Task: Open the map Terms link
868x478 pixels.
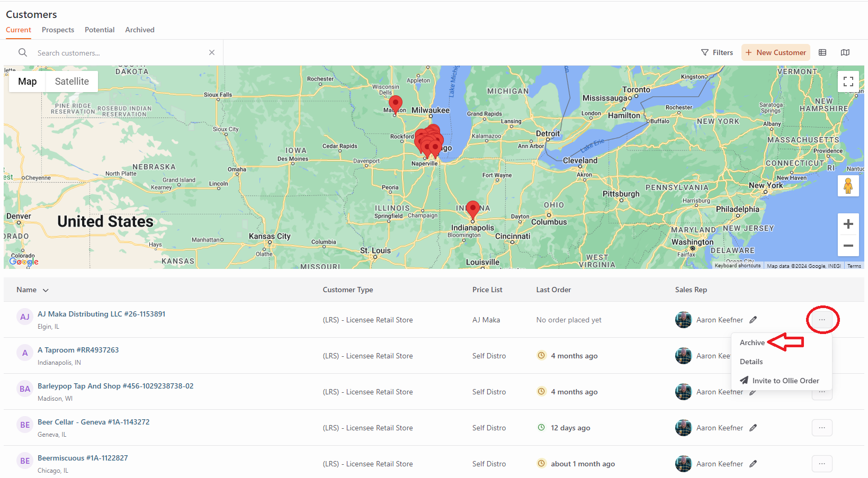Action: tap(854, 266)
